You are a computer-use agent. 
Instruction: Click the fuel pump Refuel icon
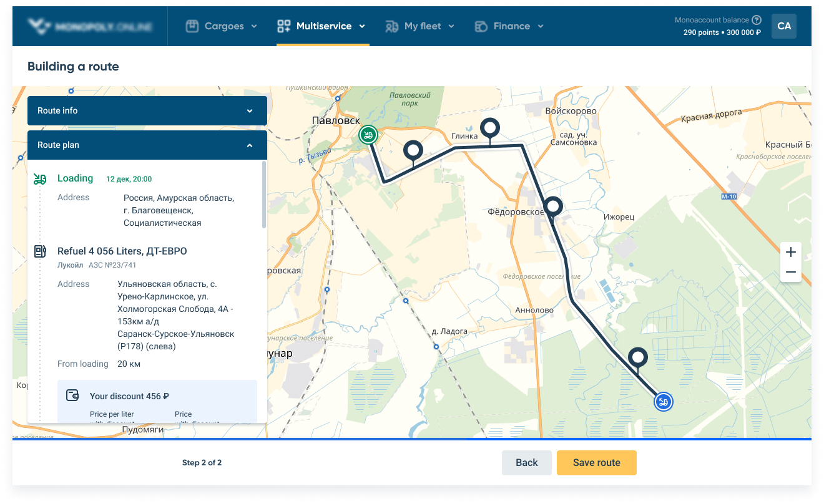(x=40, y=251)
